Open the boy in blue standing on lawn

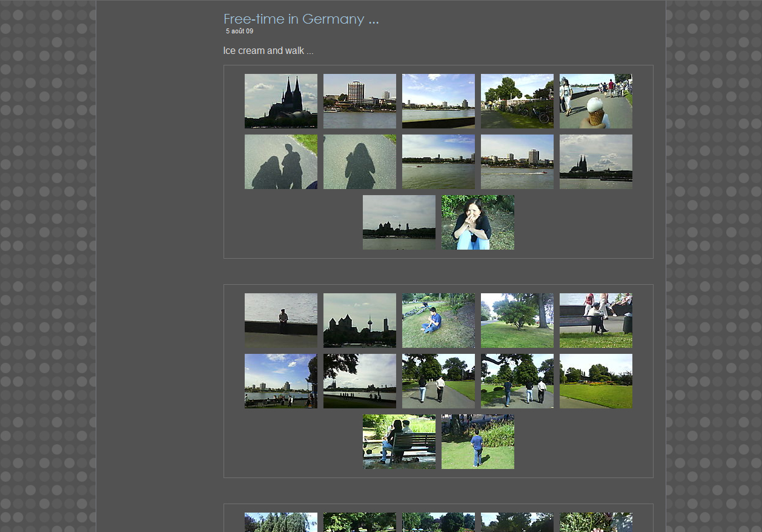tap(477, 442)
